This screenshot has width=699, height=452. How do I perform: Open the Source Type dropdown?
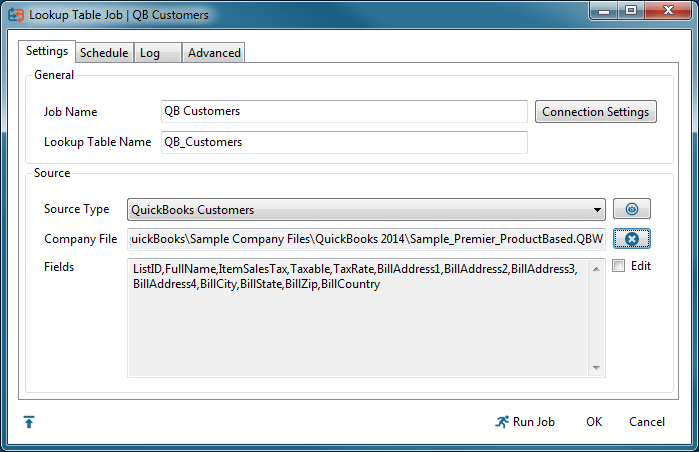366,210
